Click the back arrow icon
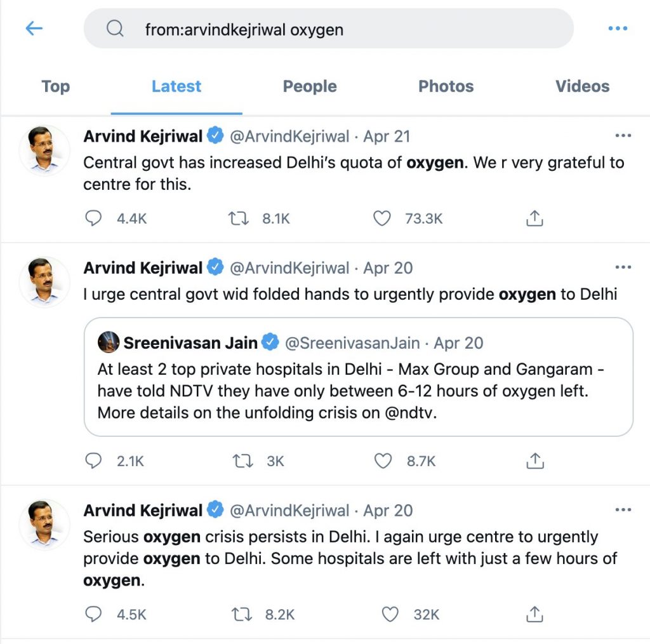Image resolution: width=650 pixels, height=644 pixels. pos(34,29)
